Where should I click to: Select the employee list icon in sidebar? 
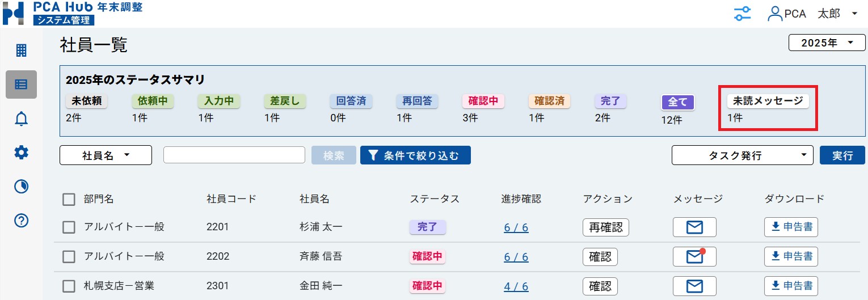click(x=21, y=84)
